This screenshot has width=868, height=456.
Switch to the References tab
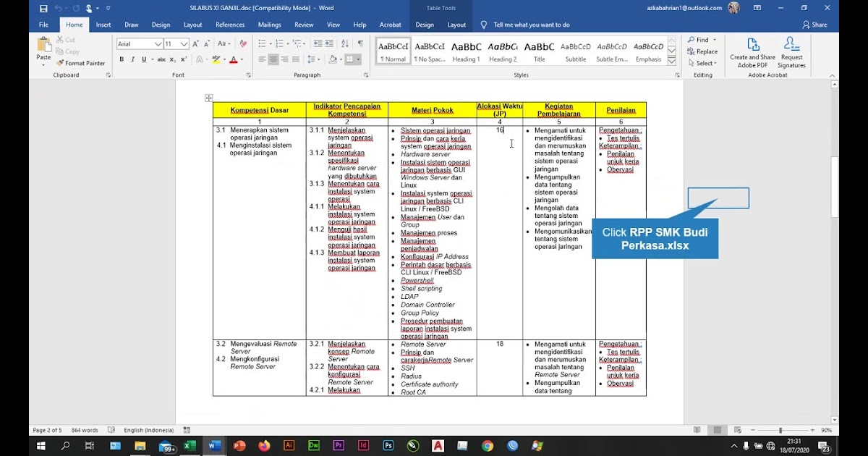pos(230,25)
